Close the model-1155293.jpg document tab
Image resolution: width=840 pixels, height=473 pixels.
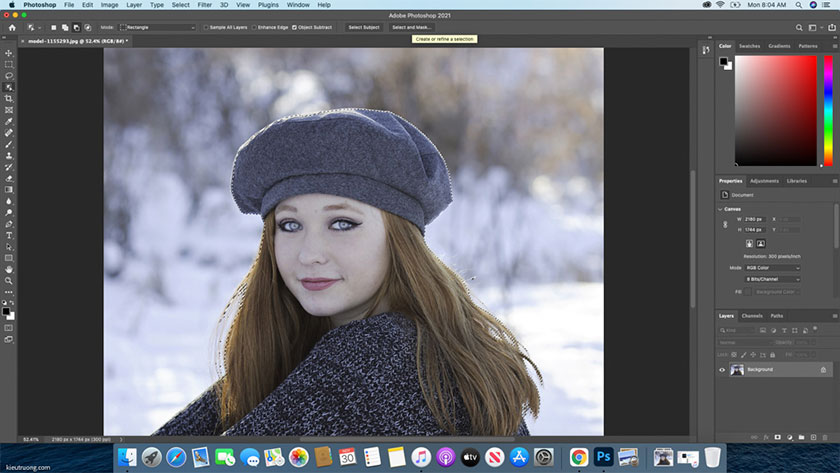pos(22,41)
